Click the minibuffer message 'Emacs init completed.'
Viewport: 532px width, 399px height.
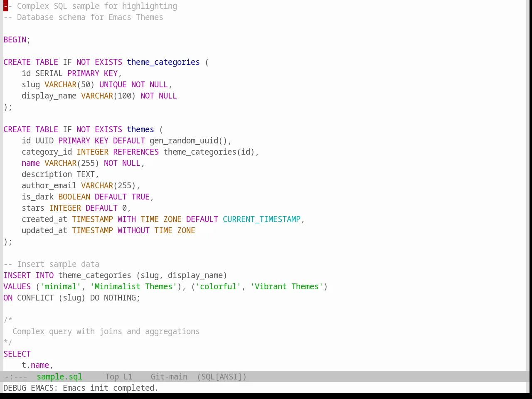tap(111, 388)
